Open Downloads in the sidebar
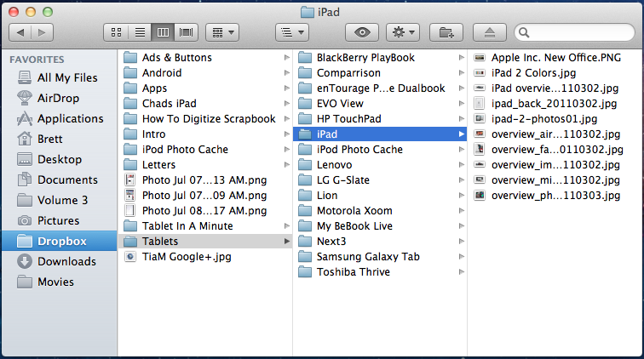 click(x=60, y=261)
